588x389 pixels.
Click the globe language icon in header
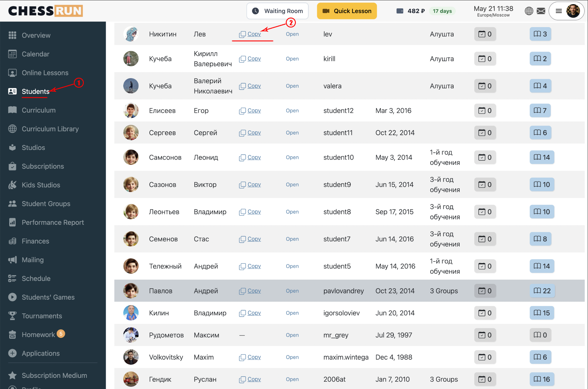coord(529,11)
